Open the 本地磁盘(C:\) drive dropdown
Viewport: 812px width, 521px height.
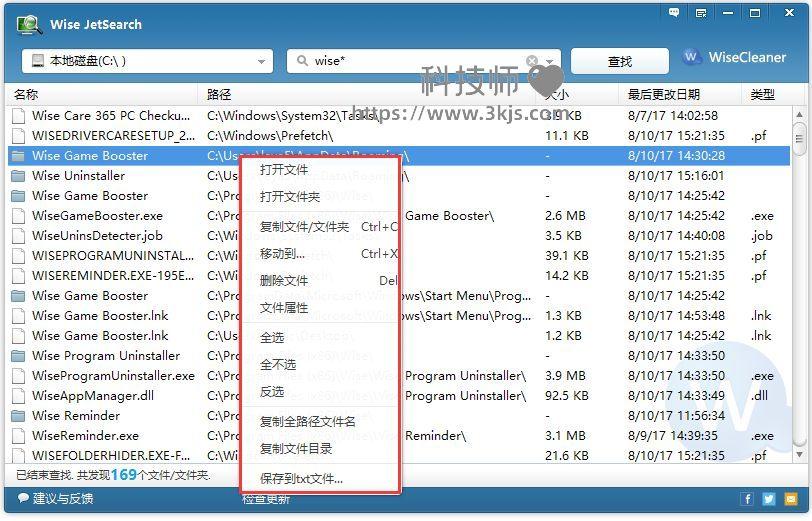[148, 61]
